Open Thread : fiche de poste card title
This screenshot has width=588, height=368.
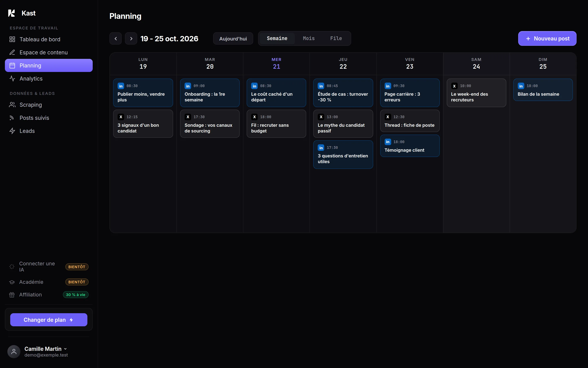[409, 125]
